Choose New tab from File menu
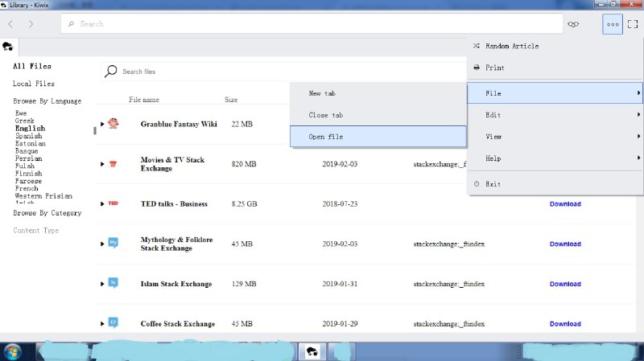Screen dimensions: 644x361 pyautogui.click(x=378, y=93)
